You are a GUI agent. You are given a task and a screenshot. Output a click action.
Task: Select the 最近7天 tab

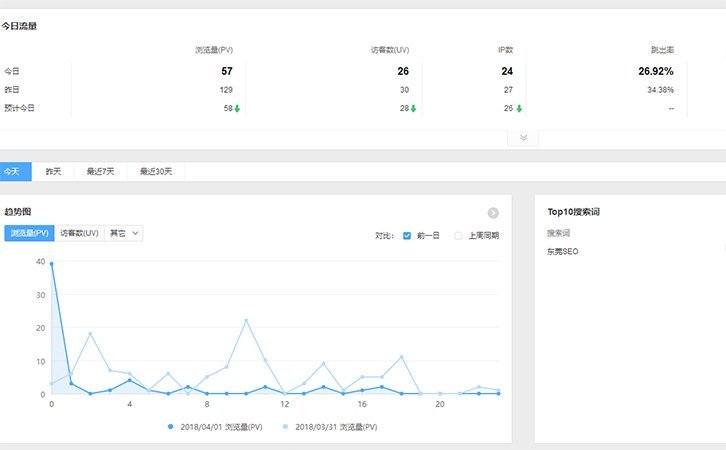tap(98, 172)
